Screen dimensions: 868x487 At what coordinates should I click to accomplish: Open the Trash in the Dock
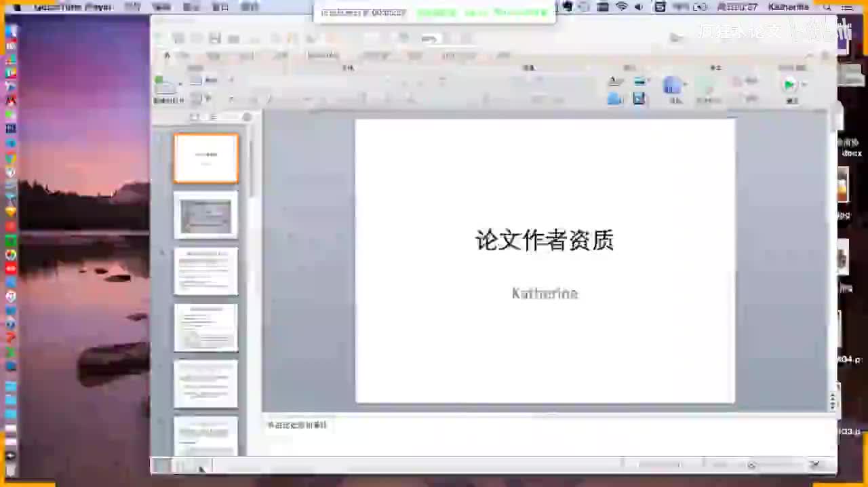pos(11,469)
